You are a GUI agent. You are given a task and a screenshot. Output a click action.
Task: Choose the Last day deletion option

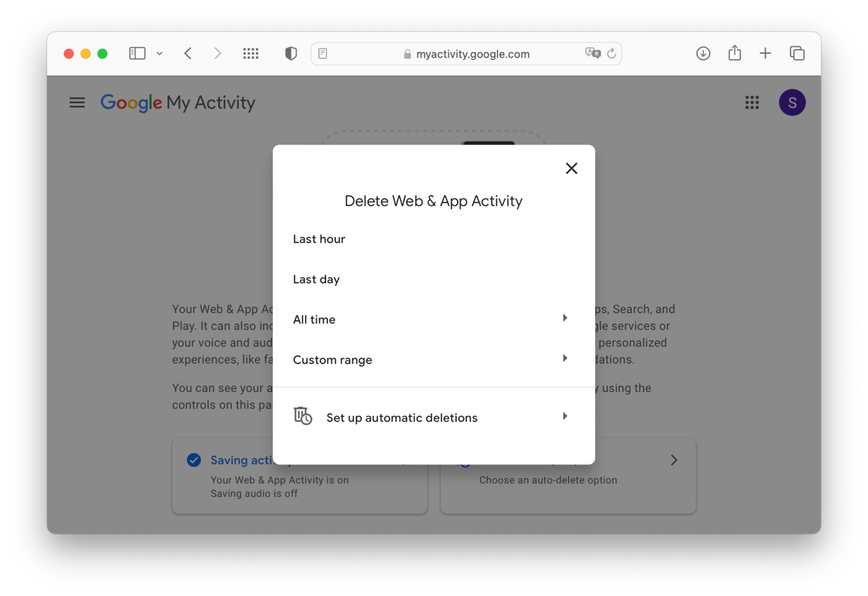click(x=433, y=279)
